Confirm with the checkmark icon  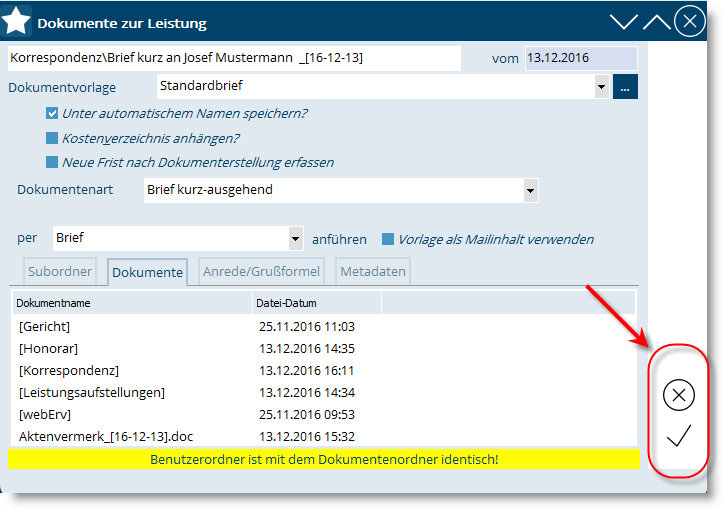pos(679,437)
